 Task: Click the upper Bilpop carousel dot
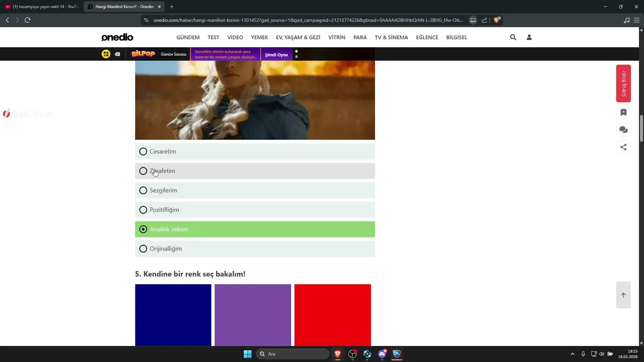(296, 51)
